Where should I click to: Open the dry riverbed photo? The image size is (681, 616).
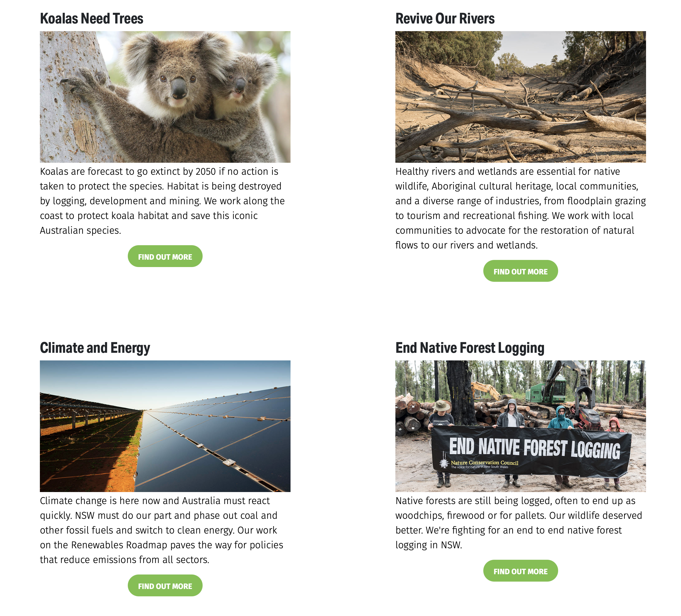pyautogui.click(x=520, y=97)
